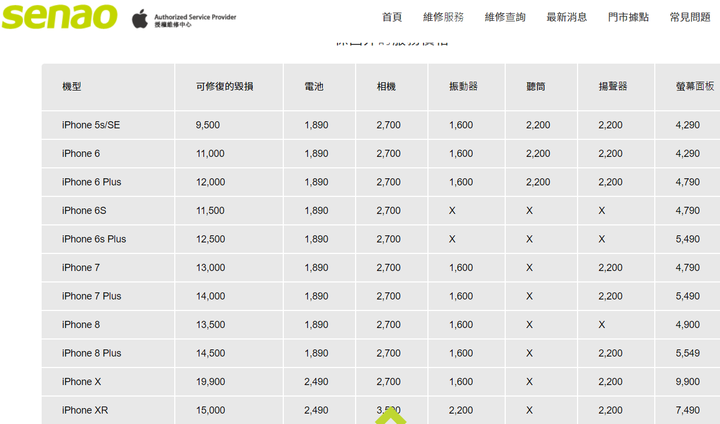Click the 13,500 damage price for iPhone 8
The width and height of the screenshot is (720, 424).
tap(210, 324)
